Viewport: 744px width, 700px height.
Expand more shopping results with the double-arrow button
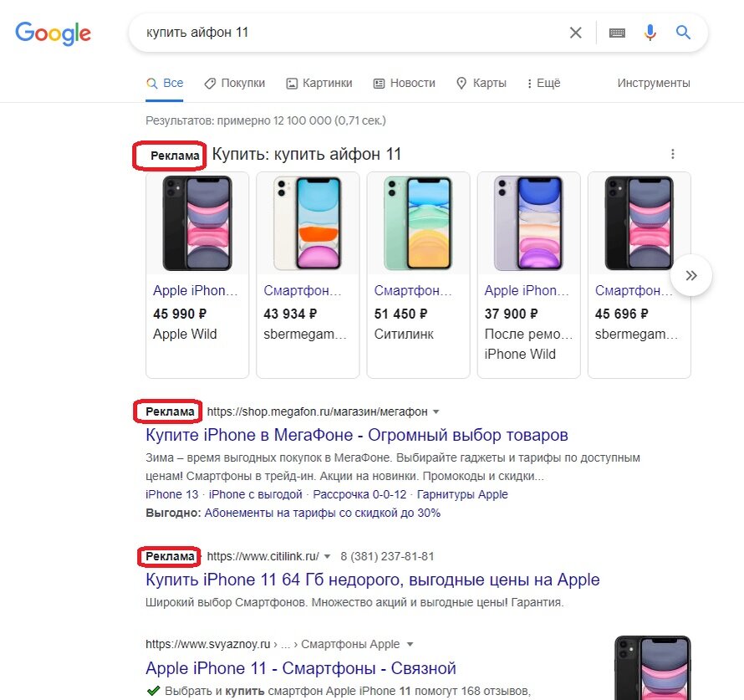[691, 275]
